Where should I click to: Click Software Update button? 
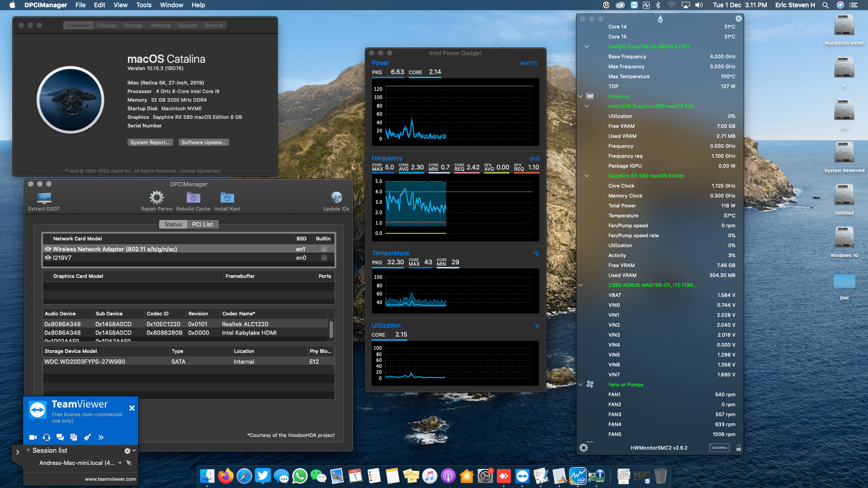point(203,142)
